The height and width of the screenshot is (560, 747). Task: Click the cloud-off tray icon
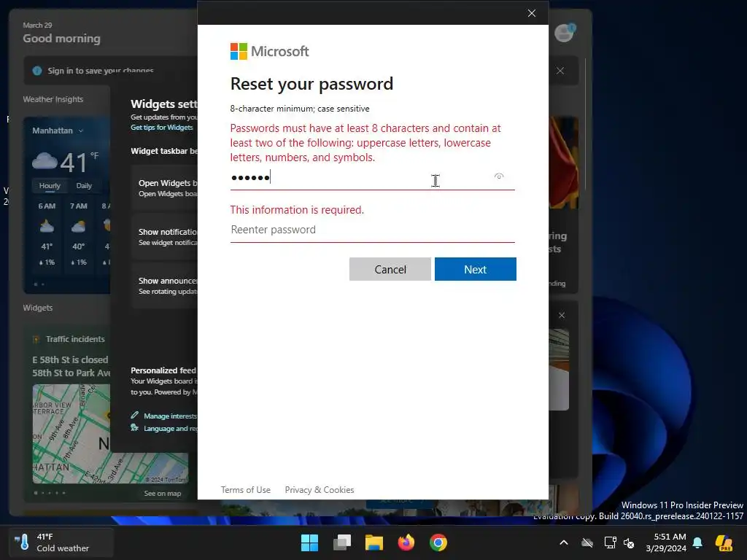coord(587,542)
